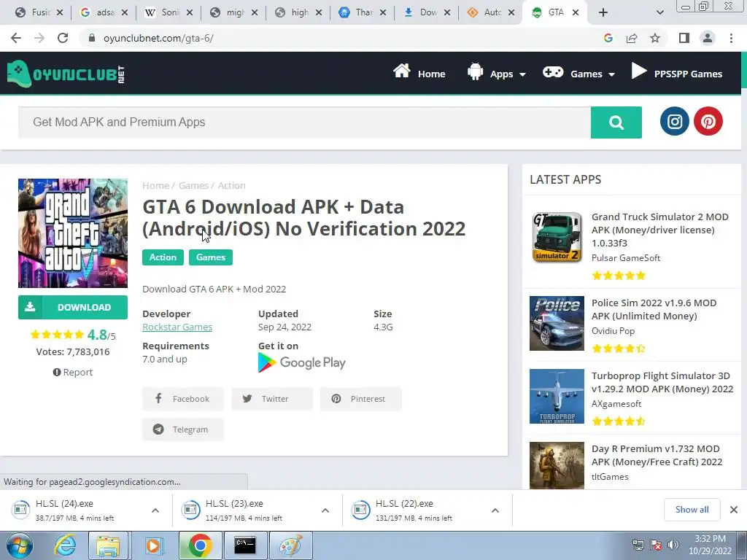Reload the page with the refresh icon
Image resolution: width=747 pixels, height=560 pixels.
tap(63, 38)
